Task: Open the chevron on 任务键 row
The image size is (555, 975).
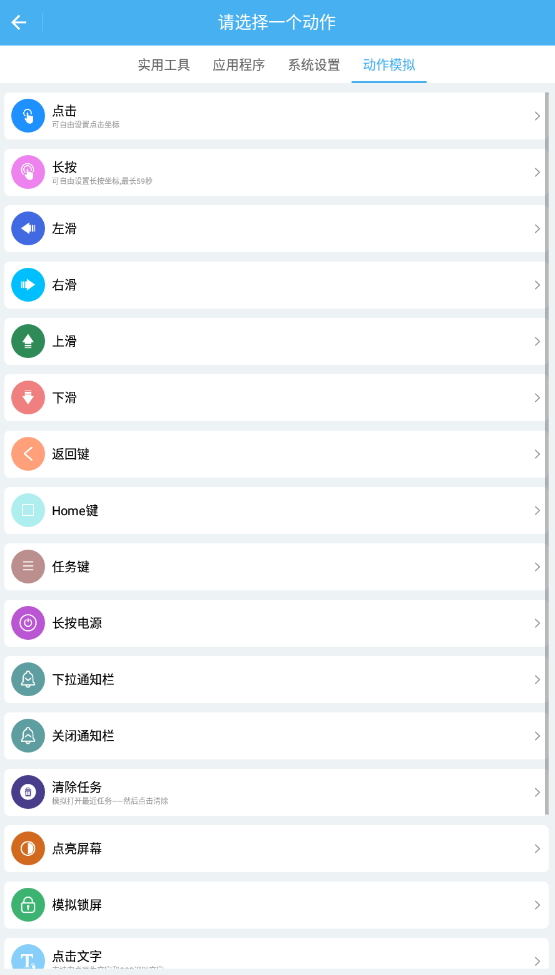Action: [x=537, y=567]
